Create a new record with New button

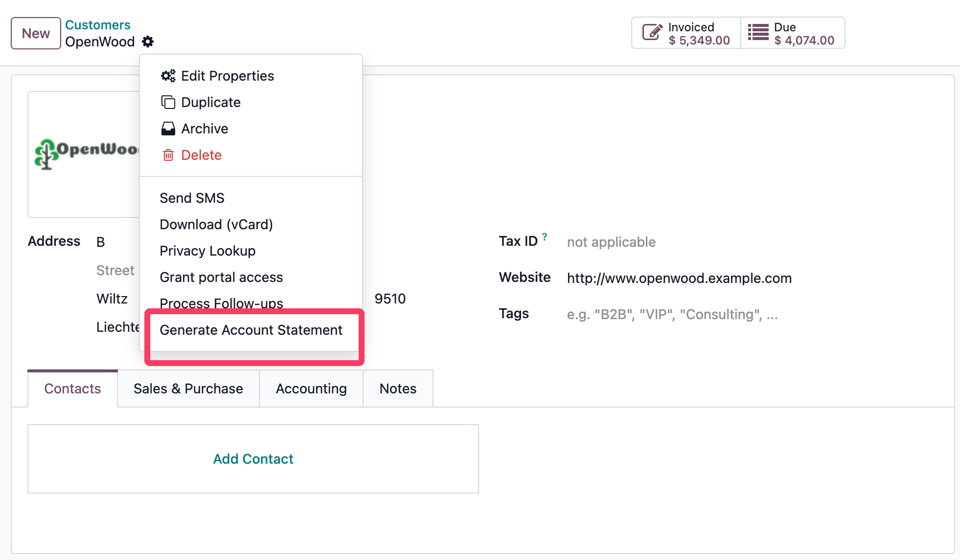35,33
